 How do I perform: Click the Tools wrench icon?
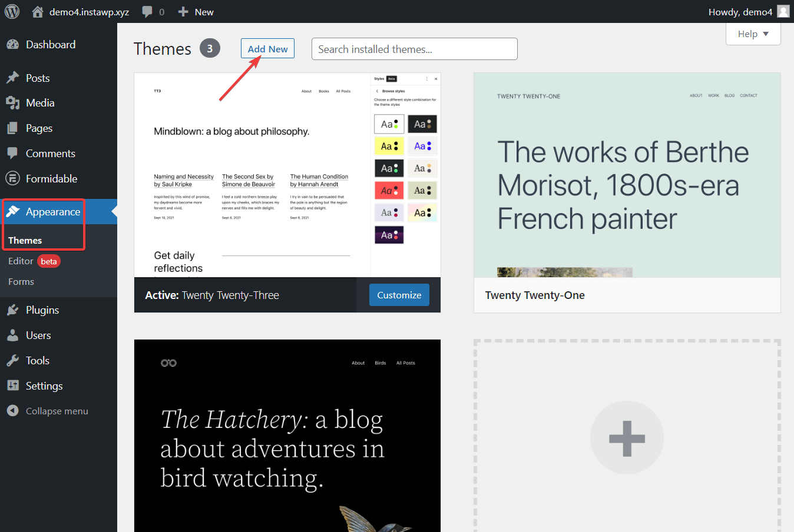(13, 360)
